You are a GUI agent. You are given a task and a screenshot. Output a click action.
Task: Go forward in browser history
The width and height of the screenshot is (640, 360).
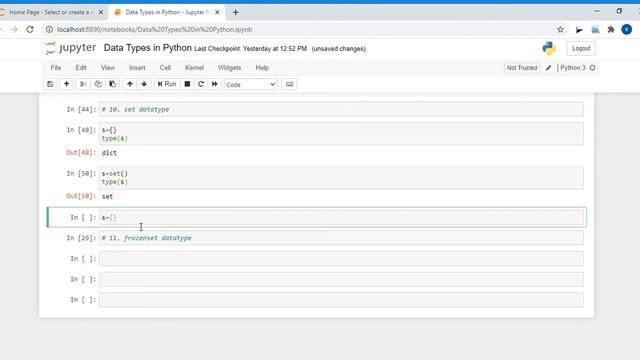14,29
